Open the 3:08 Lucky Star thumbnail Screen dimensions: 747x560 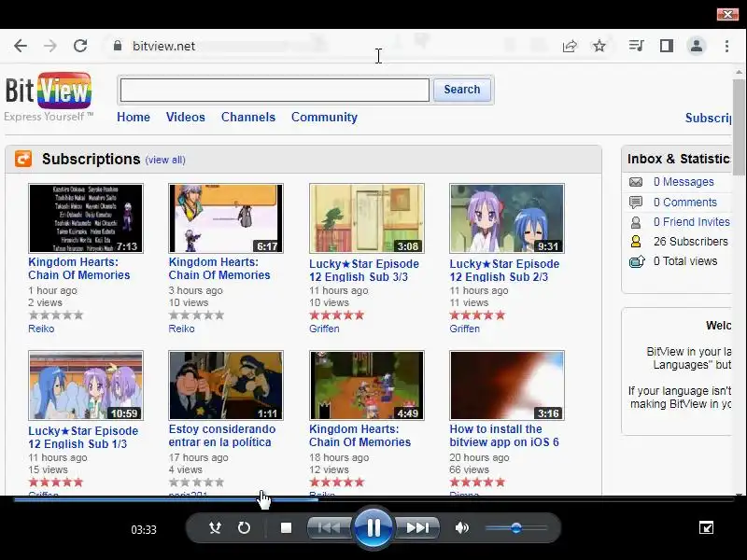(366, 218)
